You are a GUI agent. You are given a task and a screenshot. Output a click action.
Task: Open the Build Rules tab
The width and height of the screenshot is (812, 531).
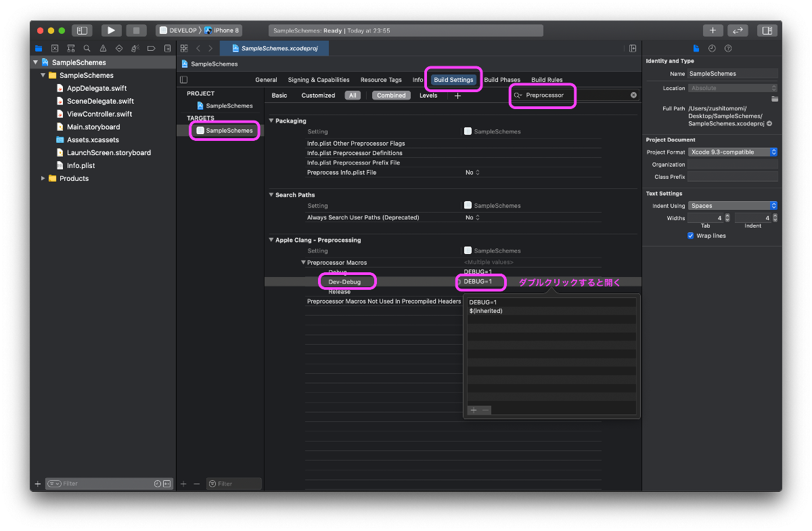(547, 80)
